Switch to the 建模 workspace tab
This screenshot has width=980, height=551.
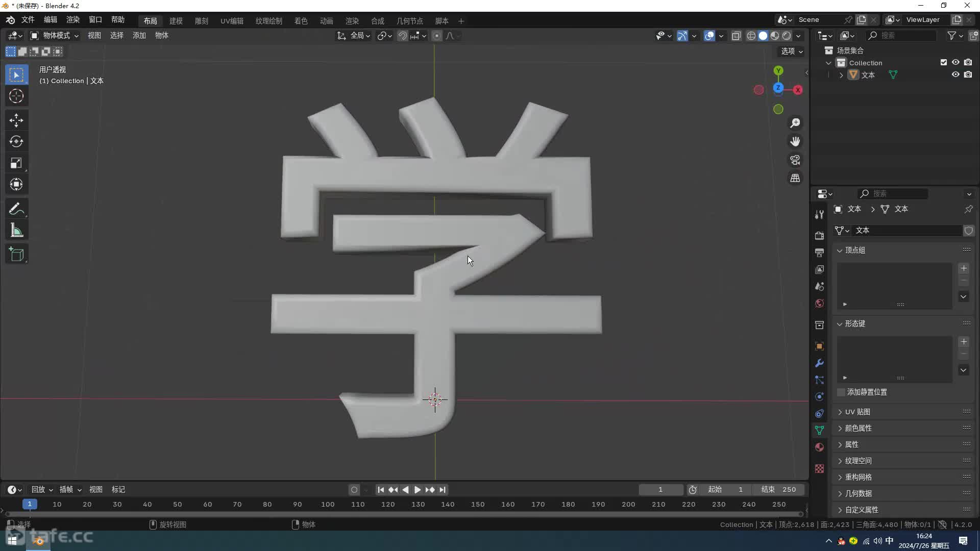pos(176,21)
